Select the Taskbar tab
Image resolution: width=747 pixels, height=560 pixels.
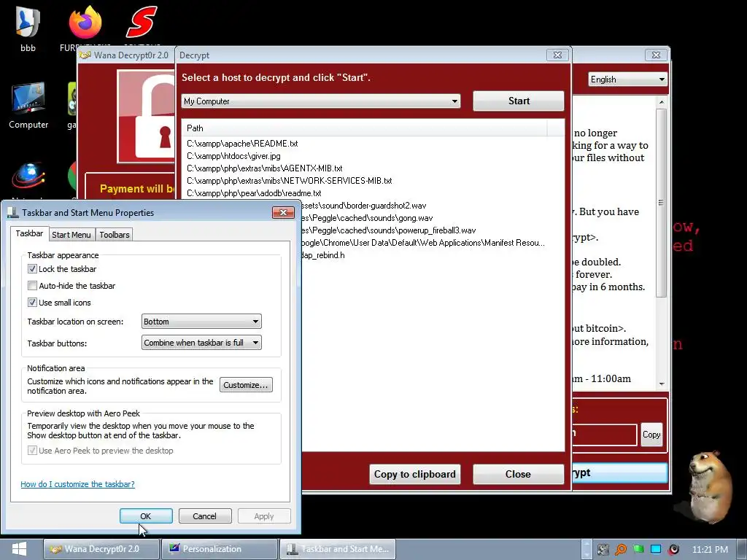(x=29, y=233)
